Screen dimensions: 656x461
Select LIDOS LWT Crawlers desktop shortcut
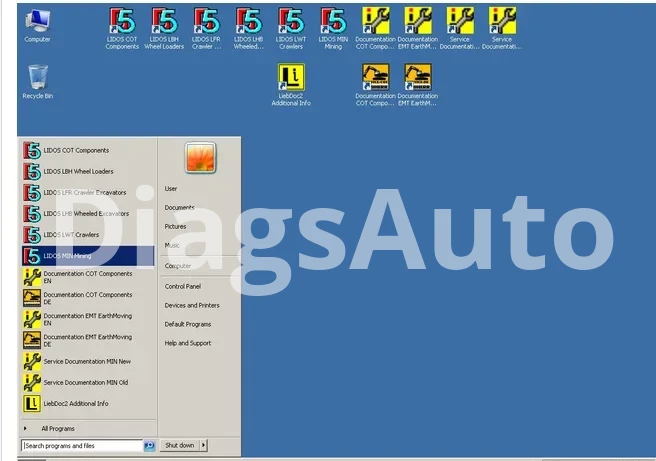[291, 28]
